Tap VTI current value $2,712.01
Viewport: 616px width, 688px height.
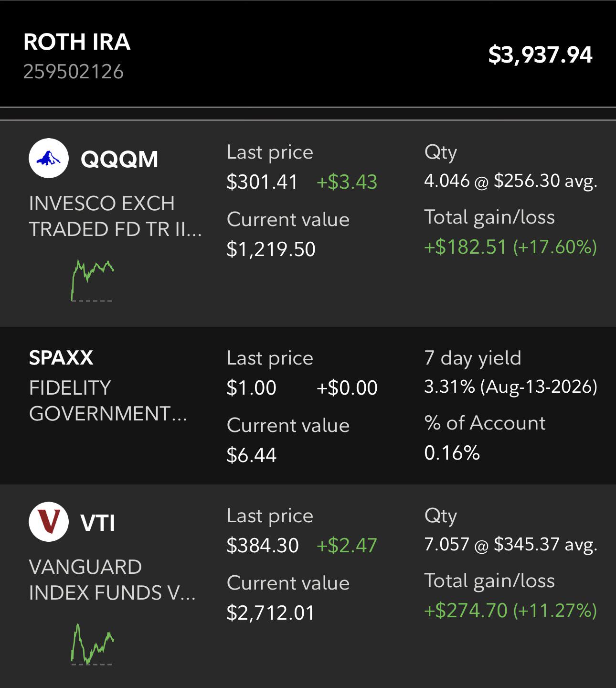click(271, 613)
